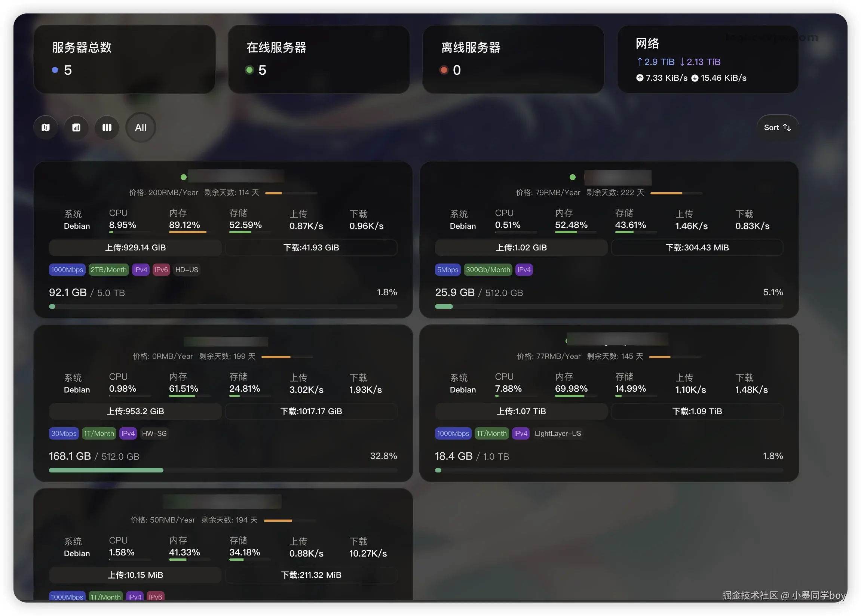
Task: Click the 下载:1017.17 GiB total download box
Action: click(311, 412)
